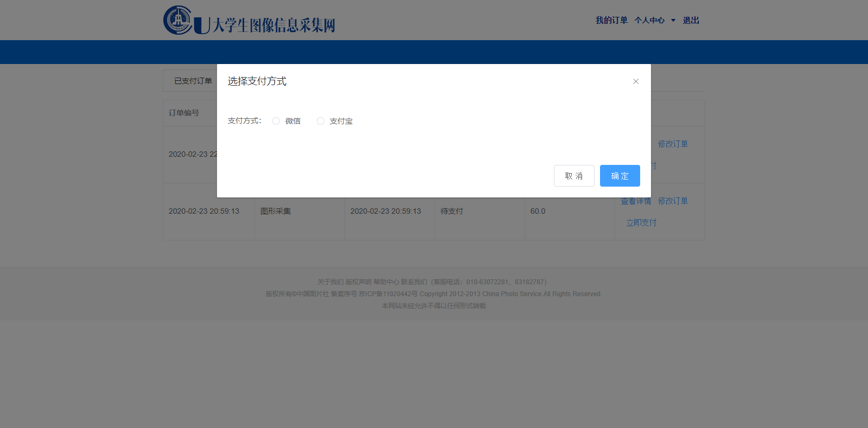Open 我的订单 in the top navigation

(611, 21)
